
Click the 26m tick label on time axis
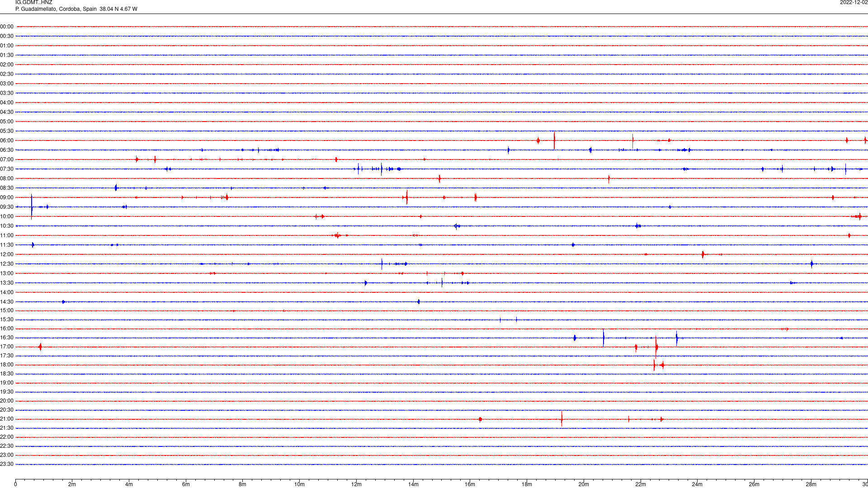754,484
